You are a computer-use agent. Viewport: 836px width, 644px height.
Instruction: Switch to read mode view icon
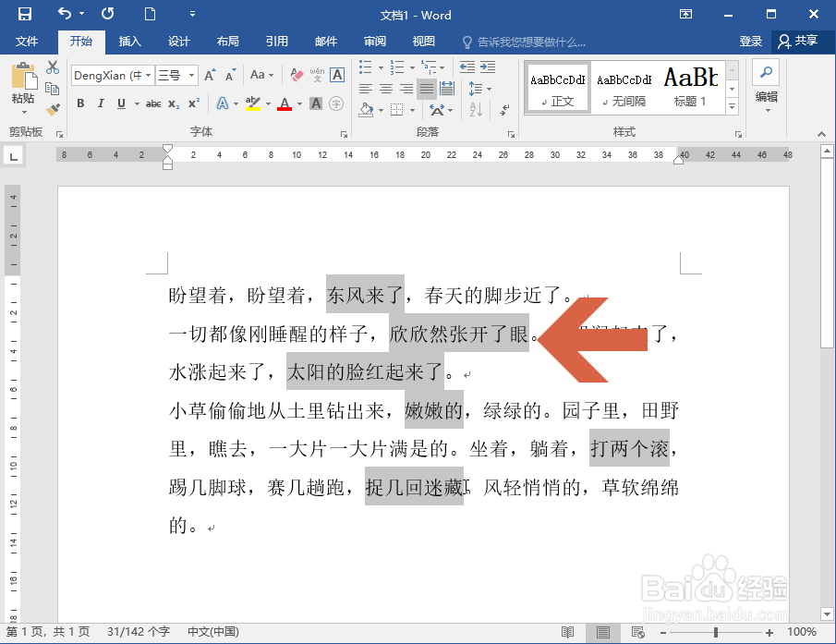click(568, 632)
